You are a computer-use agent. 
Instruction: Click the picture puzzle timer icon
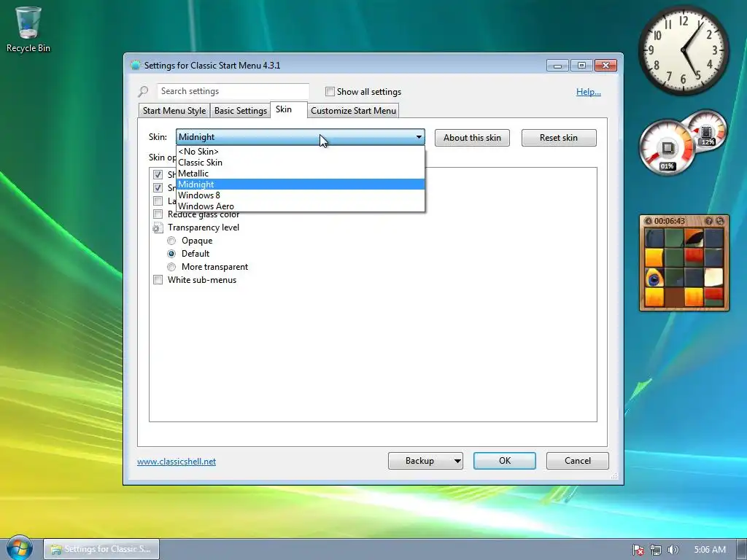(x=649, y=221)
